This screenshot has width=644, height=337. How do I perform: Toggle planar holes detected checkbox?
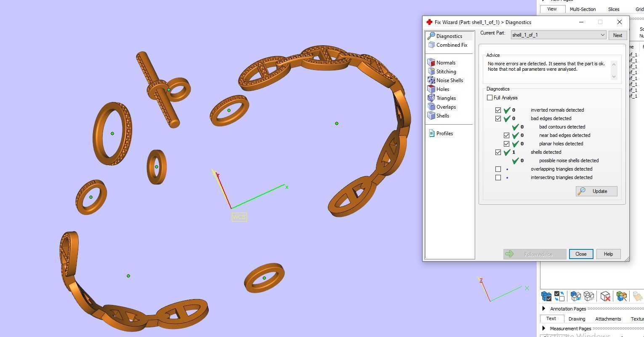[x=506, y=144]
